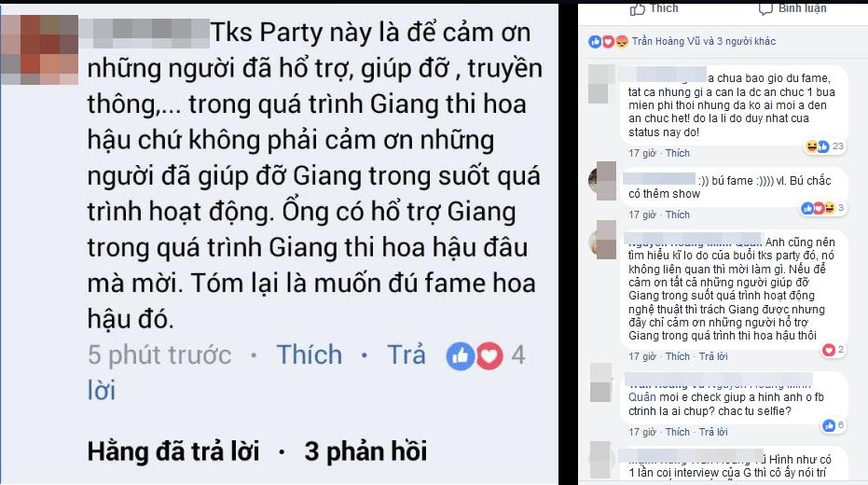Like the 'chua bao gio du fame' comment
Image resolution: width=868 pixels, height=485 pixels.
tap(677, 153)
